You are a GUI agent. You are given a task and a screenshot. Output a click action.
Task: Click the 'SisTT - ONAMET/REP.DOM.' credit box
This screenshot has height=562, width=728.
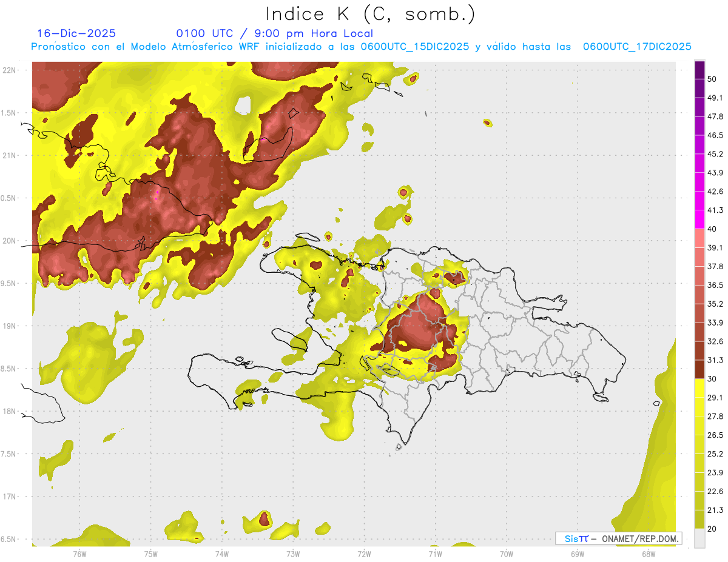[618, 538]
